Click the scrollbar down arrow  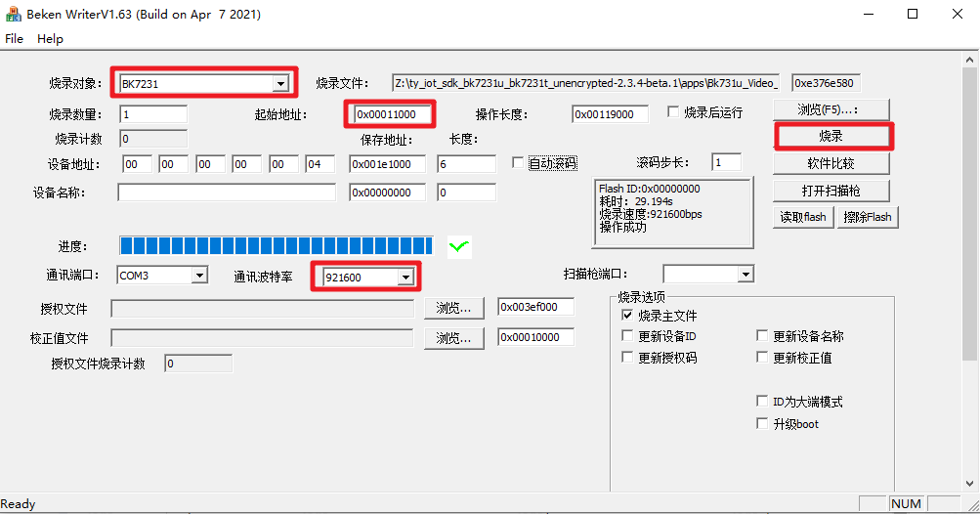tap(969, 484)
